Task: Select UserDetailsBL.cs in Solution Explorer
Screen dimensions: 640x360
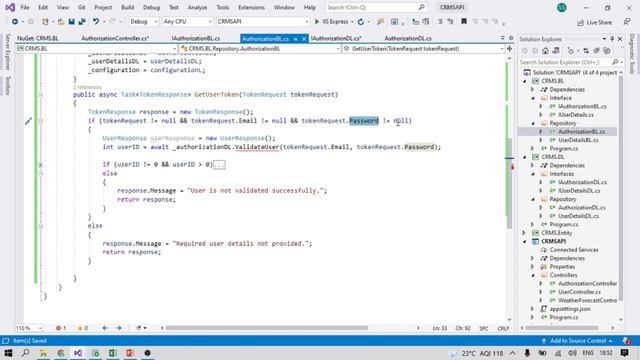Action: coord(578,140)
